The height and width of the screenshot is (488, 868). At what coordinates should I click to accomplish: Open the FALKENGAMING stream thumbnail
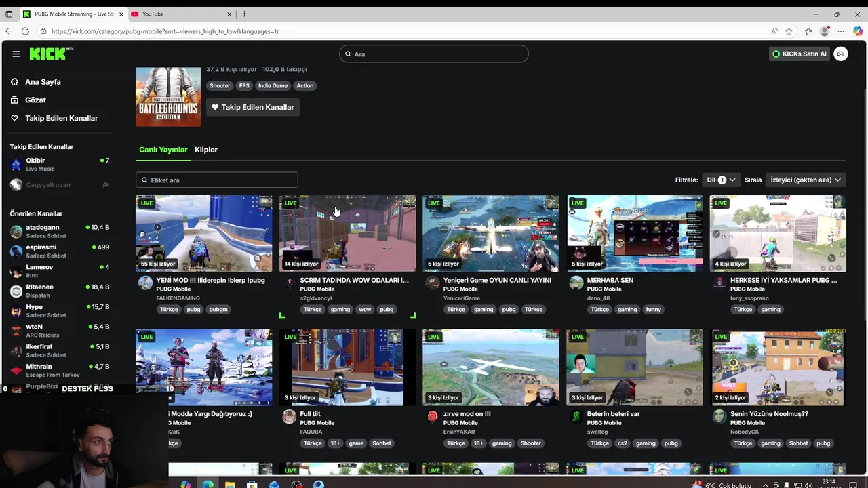click(x=204, y=234)
